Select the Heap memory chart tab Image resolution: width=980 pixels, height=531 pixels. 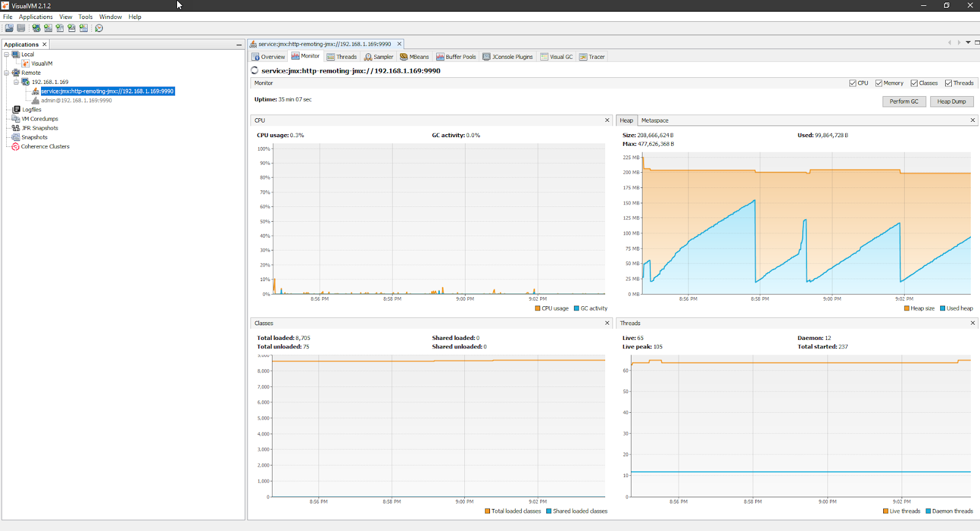coord(626,121)
